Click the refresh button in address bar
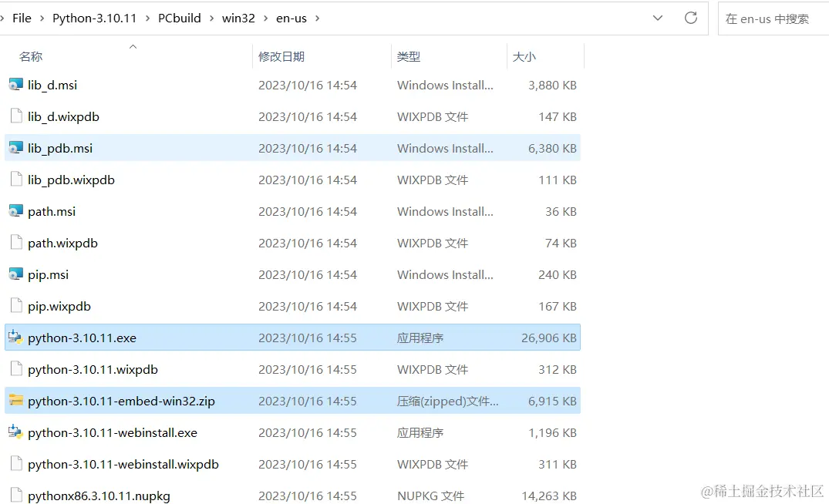Screen dimensions: 829x504 click(x=690, y=18)
